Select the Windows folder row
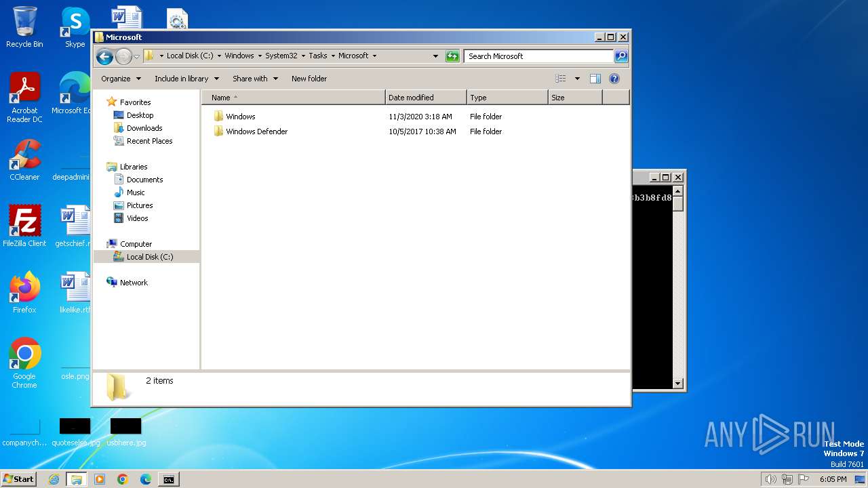The width and height of the screenshot is (868, 488). pos(357,117)
